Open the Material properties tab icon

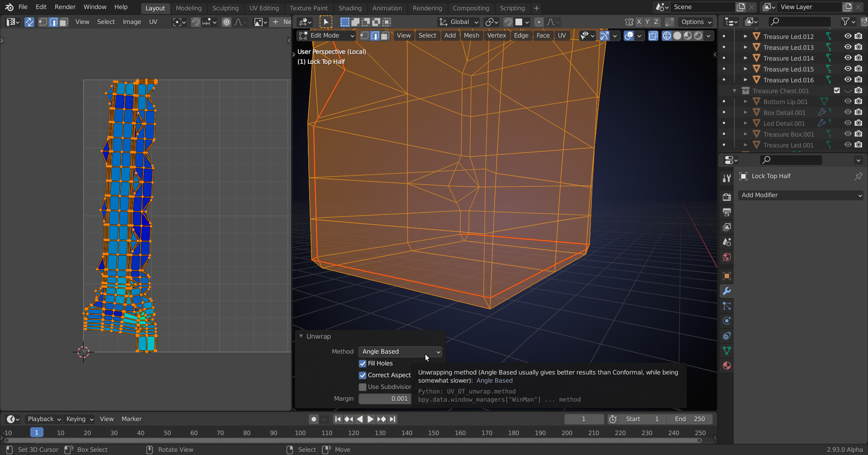pos(726,366)
